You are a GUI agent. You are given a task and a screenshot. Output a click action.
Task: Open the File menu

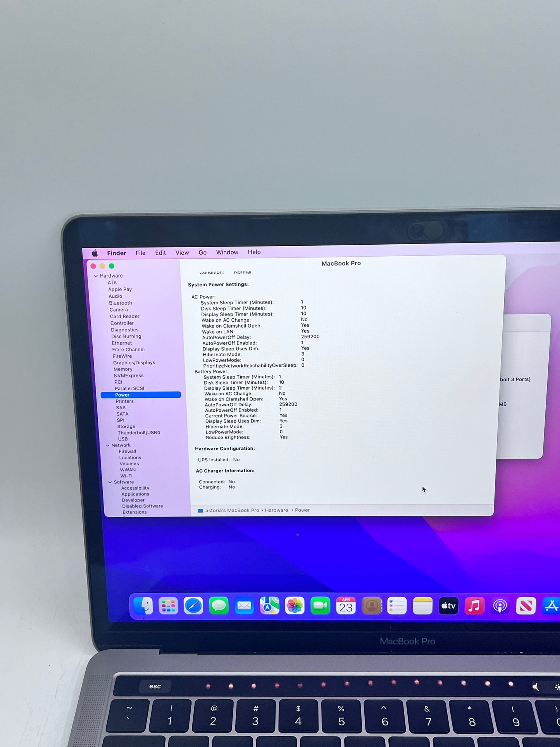[x=140, y=253]
